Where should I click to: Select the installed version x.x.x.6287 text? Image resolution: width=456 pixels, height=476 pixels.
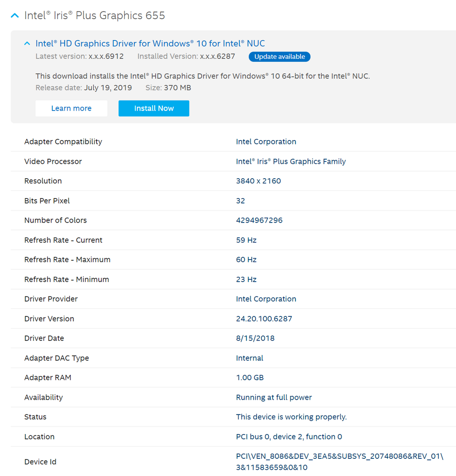(218, 57)
